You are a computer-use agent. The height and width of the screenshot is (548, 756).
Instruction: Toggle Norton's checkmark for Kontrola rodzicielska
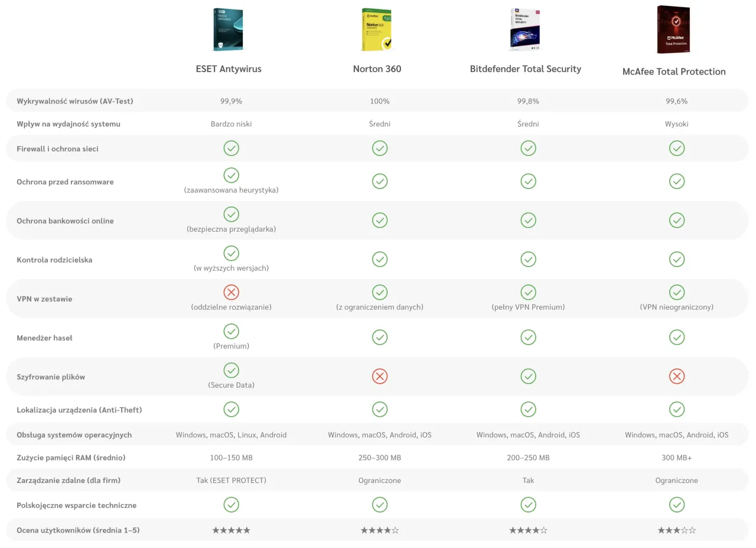point(380,259)
